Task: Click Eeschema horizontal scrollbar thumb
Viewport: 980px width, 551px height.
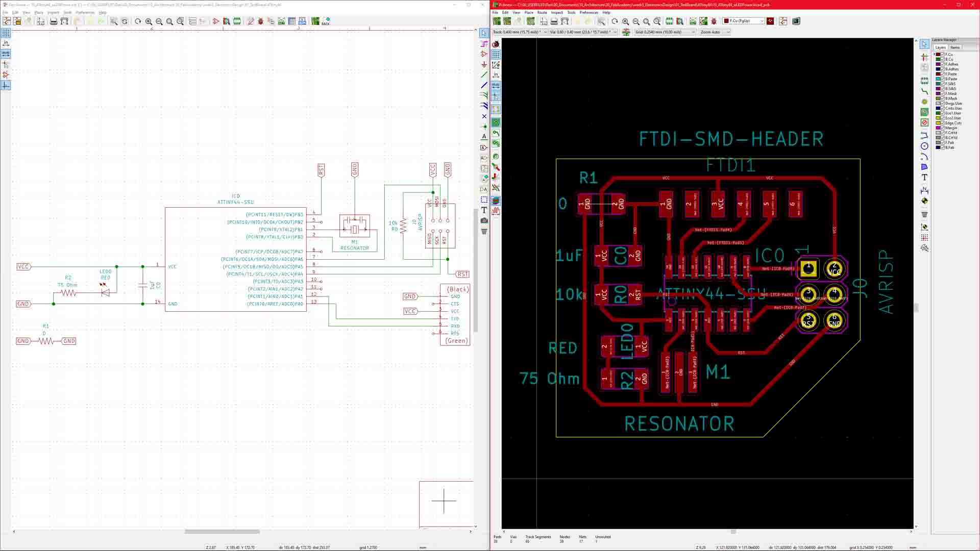Action: pyautogui.click(x=222, y=532)
